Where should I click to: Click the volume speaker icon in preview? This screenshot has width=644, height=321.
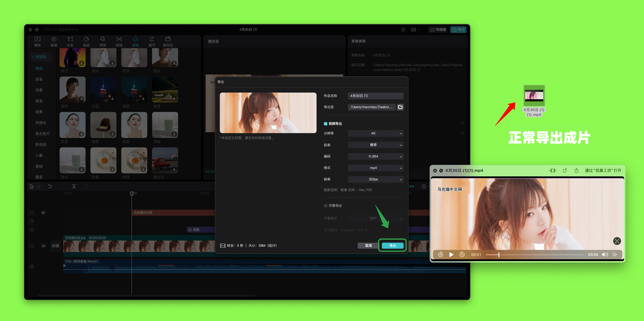pos(605,255)
